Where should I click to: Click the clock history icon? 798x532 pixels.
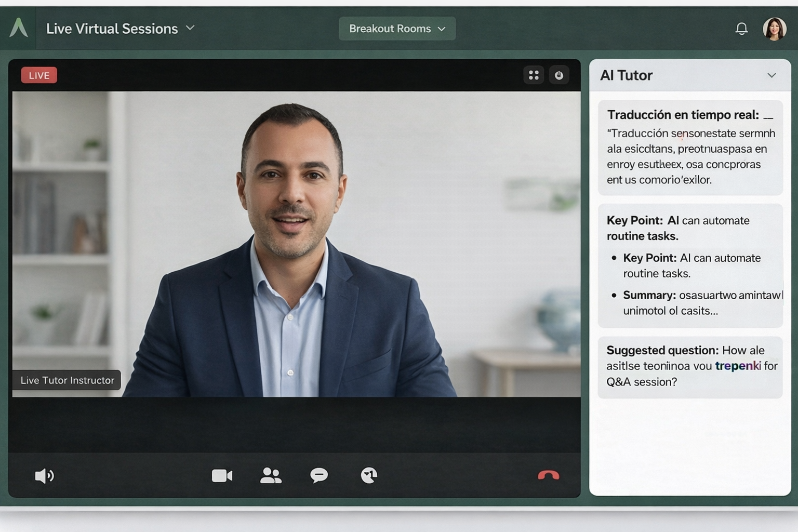[x=369, y=475]
